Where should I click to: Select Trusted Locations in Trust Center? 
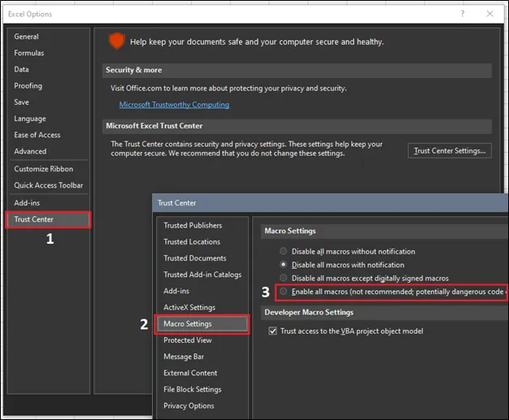pos(192,242)
